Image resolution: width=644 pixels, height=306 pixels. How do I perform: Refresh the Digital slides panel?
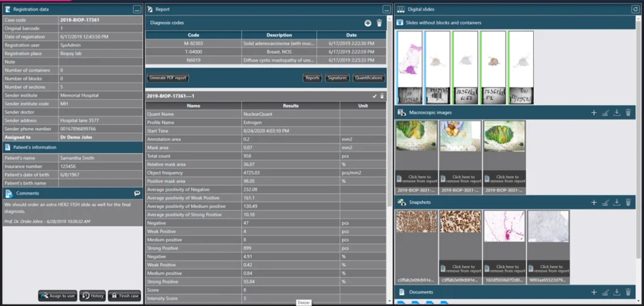[636, 9]
